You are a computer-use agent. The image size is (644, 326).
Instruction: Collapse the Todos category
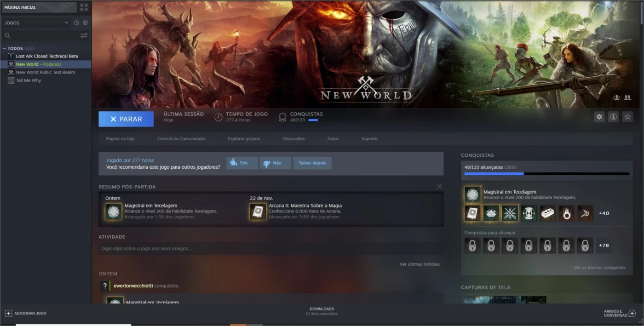[x=4, y=48]
